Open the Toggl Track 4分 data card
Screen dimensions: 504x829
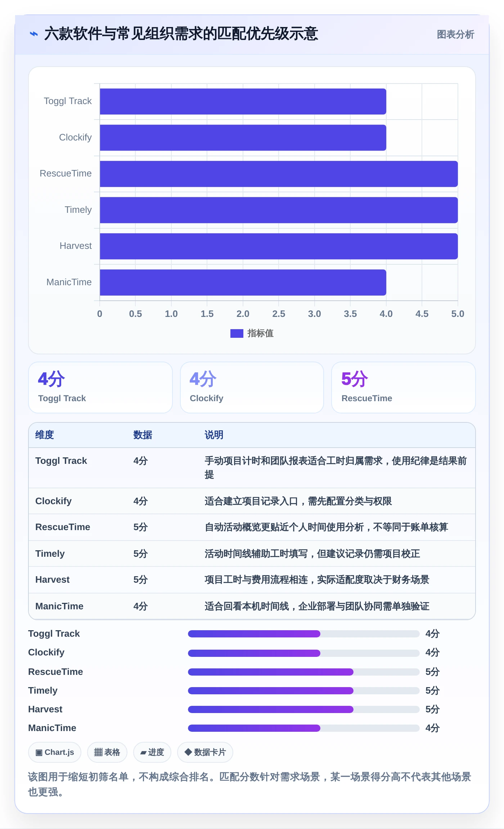pos(100,387)
